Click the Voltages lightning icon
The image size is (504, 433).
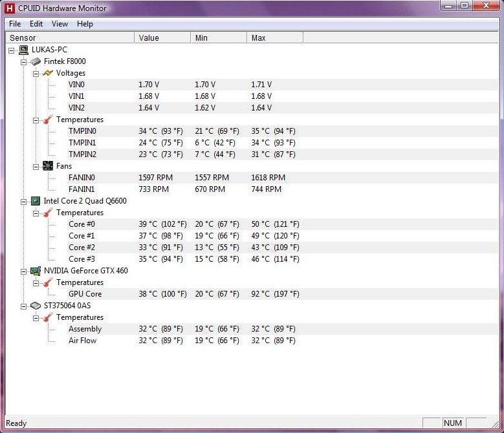click(48, 73)
